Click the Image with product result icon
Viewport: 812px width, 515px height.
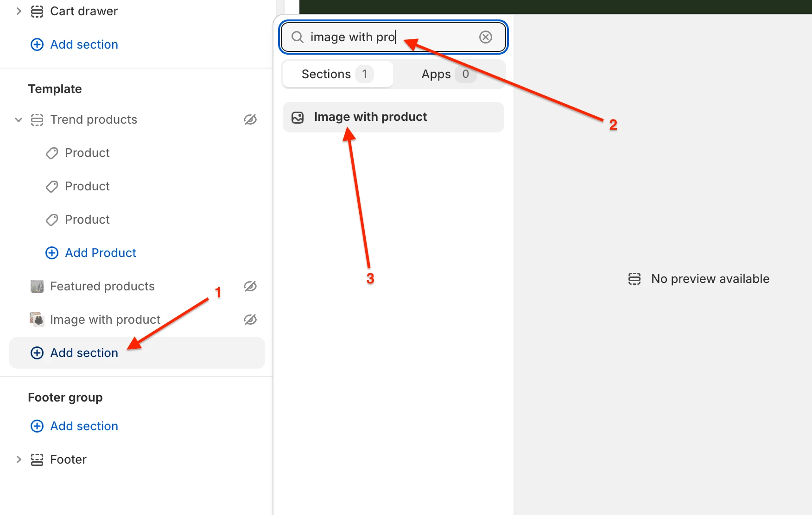click(298, 117)
